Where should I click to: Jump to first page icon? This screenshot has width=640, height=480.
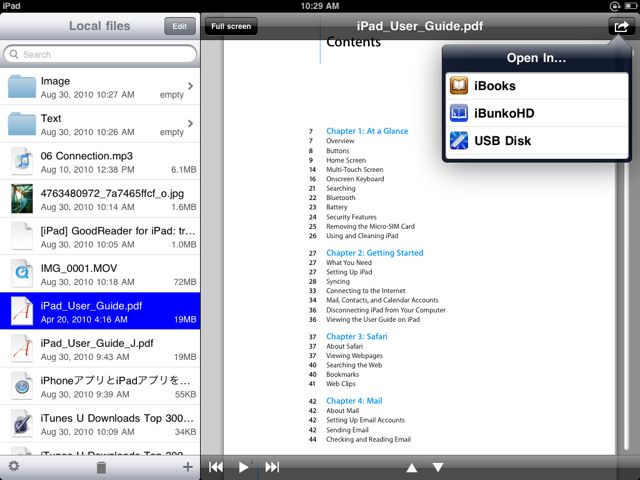tap(216, 467)
